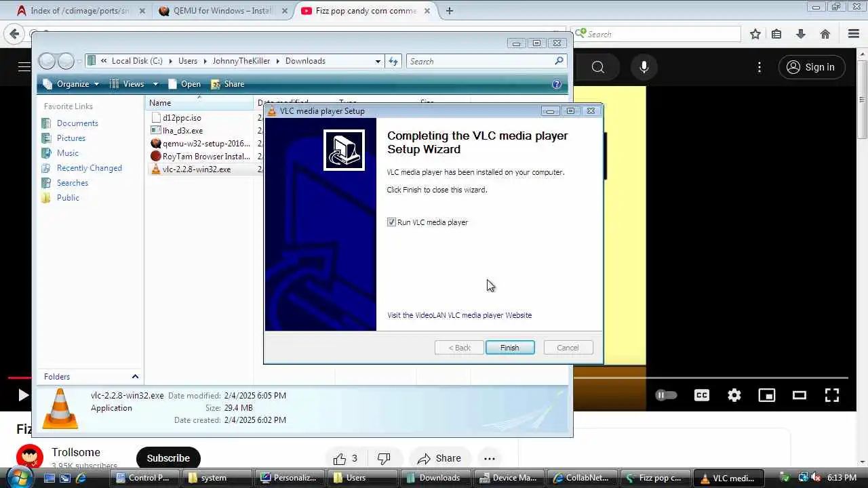The image size is (868, 488).
Task: Open the Organize menu in Explorer
Action: click(71, 84)
